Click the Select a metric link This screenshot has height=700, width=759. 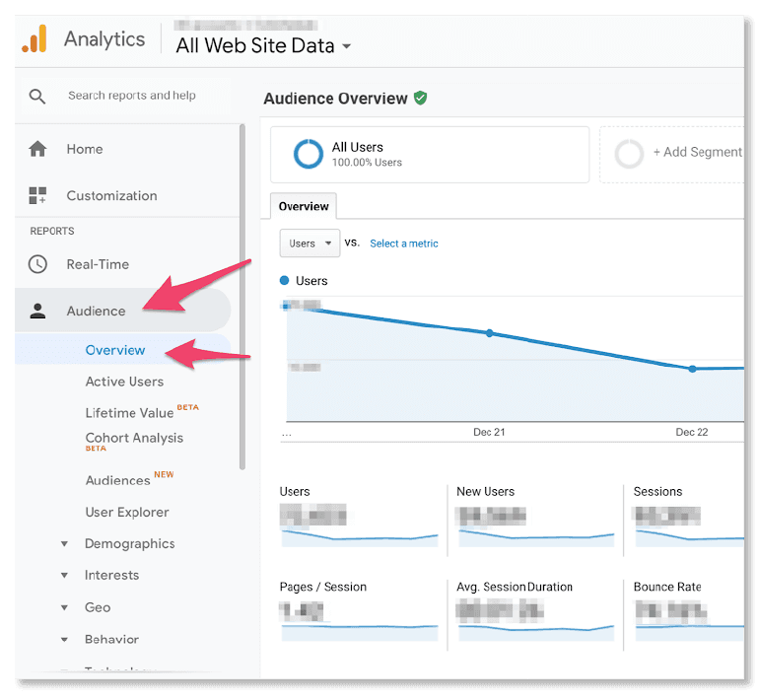pos(404,244)
